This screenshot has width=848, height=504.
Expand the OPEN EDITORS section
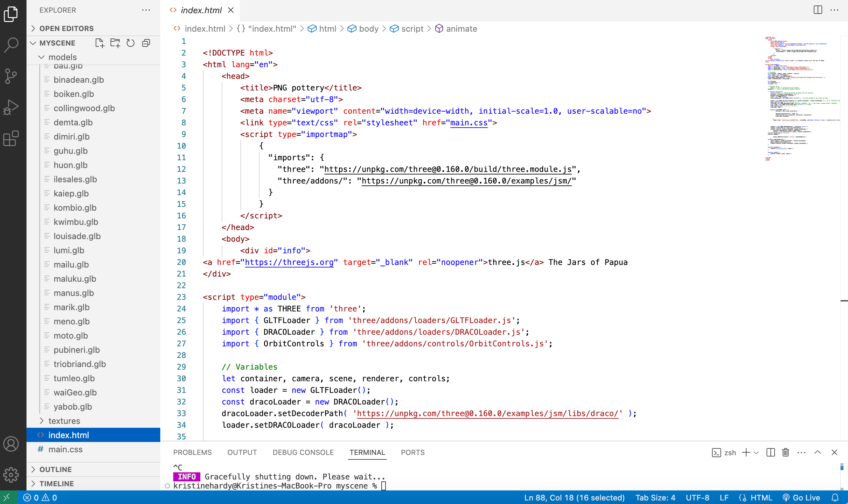point(93,28)
